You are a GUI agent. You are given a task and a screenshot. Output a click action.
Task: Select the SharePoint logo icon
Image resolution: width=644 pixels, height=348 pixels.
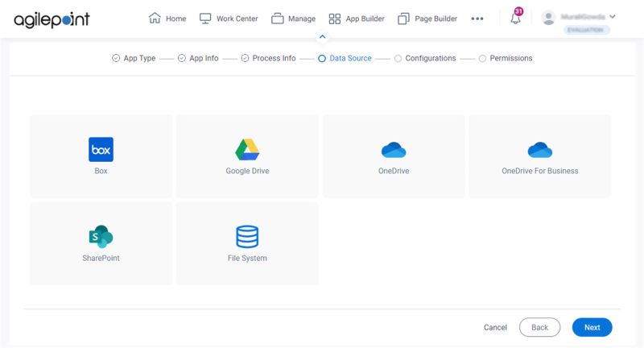(x=101, y=236)
